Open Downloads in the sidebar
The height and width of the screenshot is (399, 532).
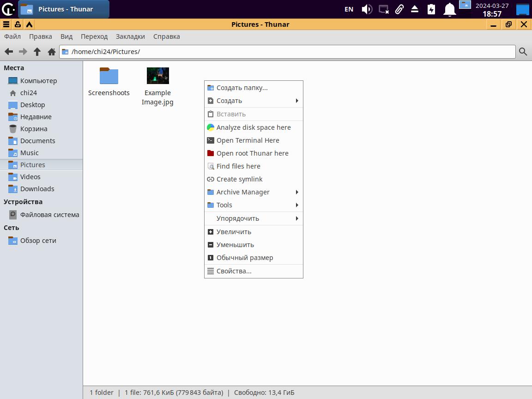pos(37,189)
